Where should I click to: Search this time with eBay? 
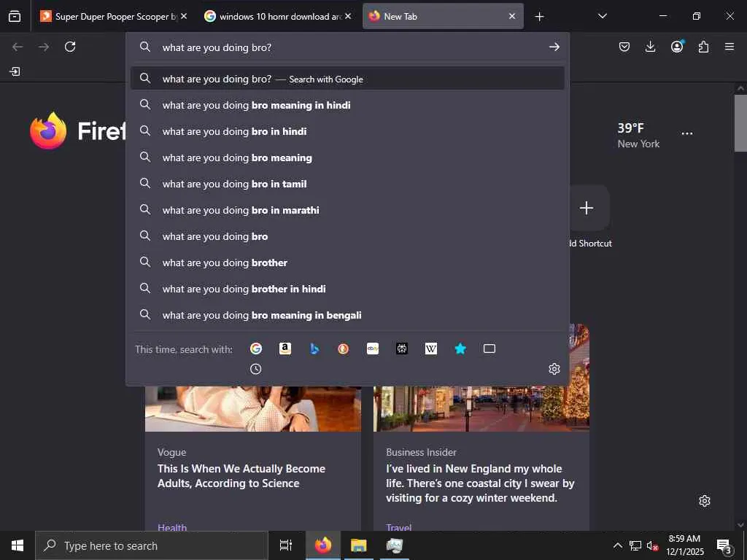click(373, 349)
